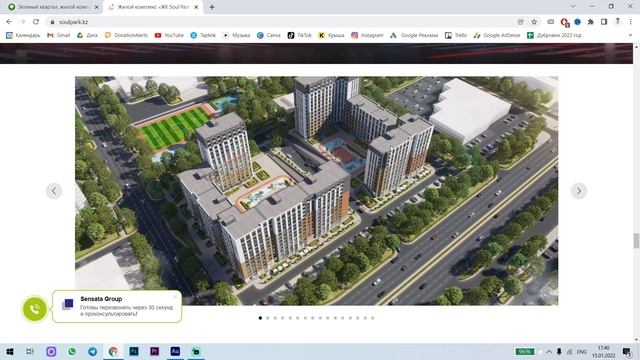The image size is (640, 360).
Task: Close the Зеленый квартал tab
Action: [x=97, y=7]
